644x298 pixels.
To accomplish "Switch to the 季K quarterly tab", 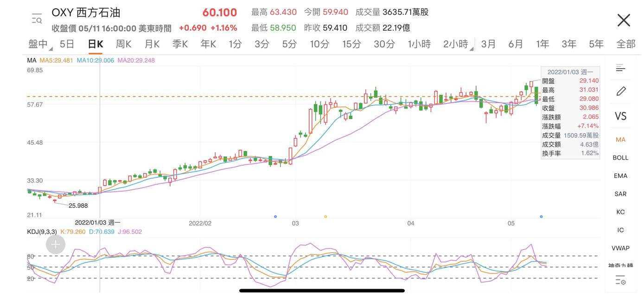I will (x=180, y=44).
